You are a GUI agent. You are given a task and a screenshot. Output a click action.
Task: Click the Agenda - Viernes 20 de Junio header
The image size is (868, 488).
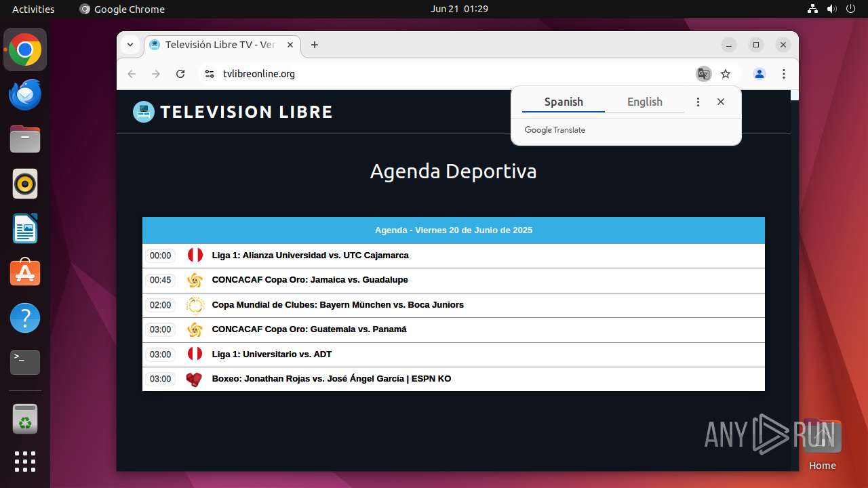point(454,230)
